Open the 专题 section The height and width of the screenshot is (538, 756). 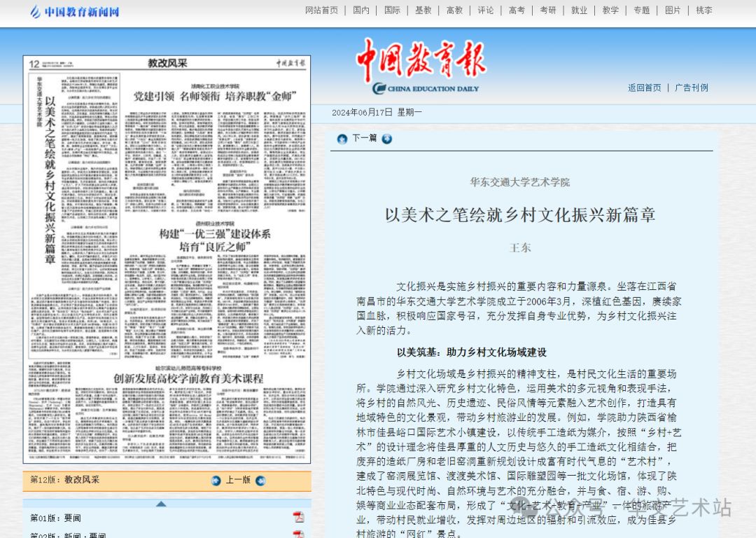(642, 10)
